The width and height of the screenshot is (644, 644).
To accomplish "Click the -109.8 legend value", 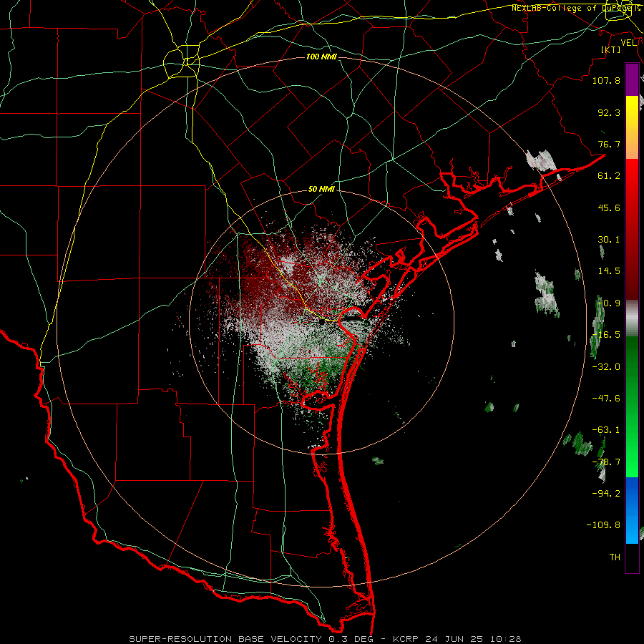I will 603,525.
